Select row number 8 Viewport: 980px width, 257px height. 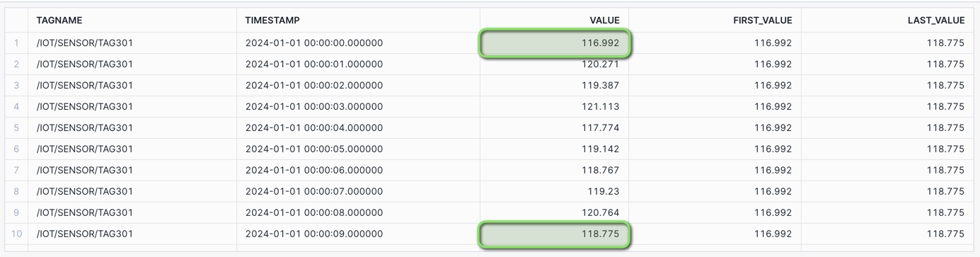point(16,191)
